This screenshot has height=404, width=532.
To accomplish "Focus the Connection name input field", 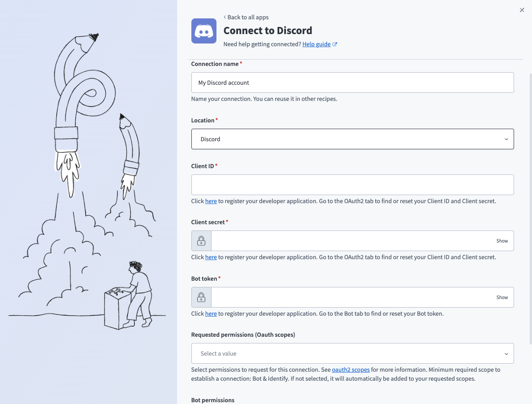I will click(x=353, y=83).
